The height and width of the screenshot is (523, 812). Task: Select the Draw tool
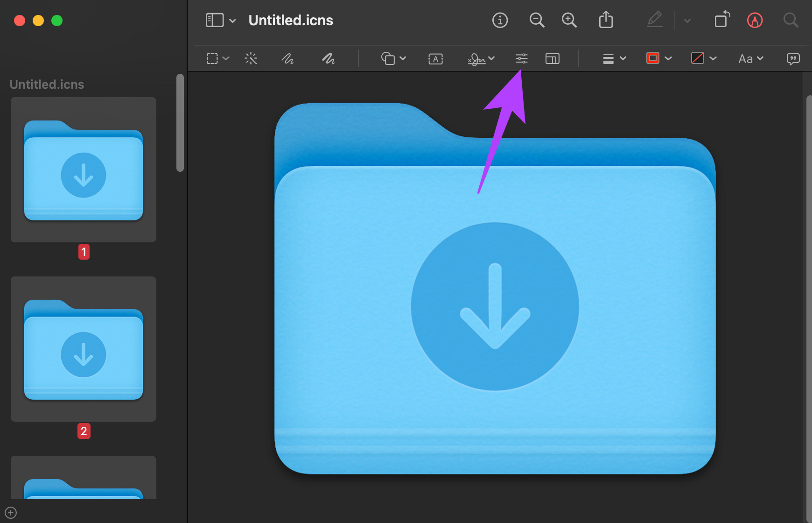pyautogui.click(x=328, y=58)
